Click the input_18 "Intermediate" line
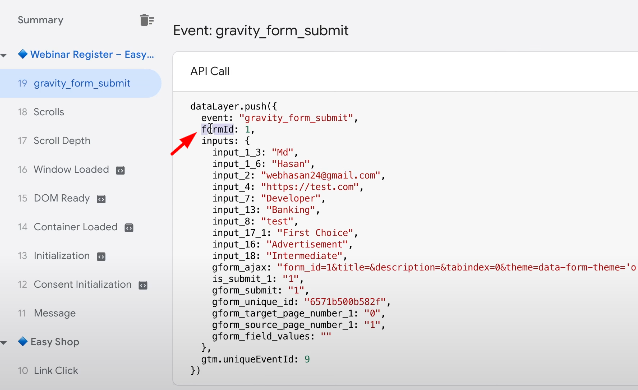Screen dimensions: 638x390 tap(280, 256)
